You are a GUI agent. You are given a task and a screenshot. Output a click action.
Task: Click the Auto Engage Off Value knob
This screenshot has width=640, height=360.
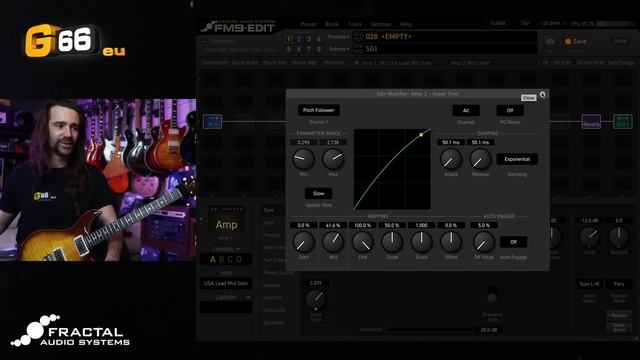point(484,242)
